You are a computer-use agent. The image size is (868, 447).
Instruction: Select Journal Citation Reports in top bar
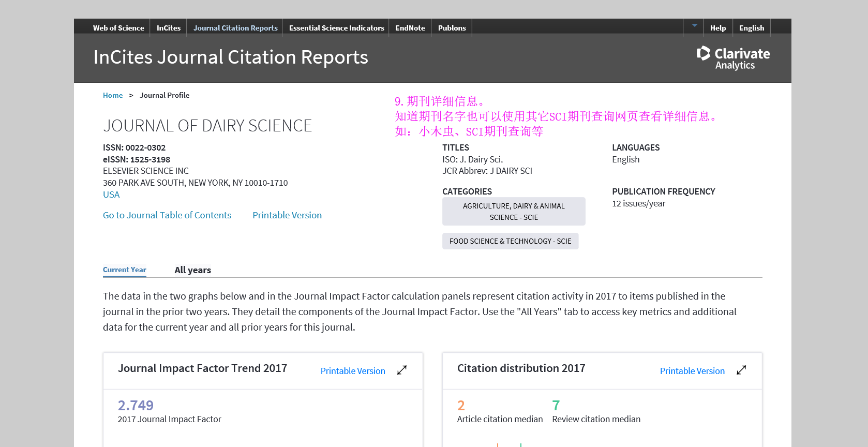tap(235, 28)
